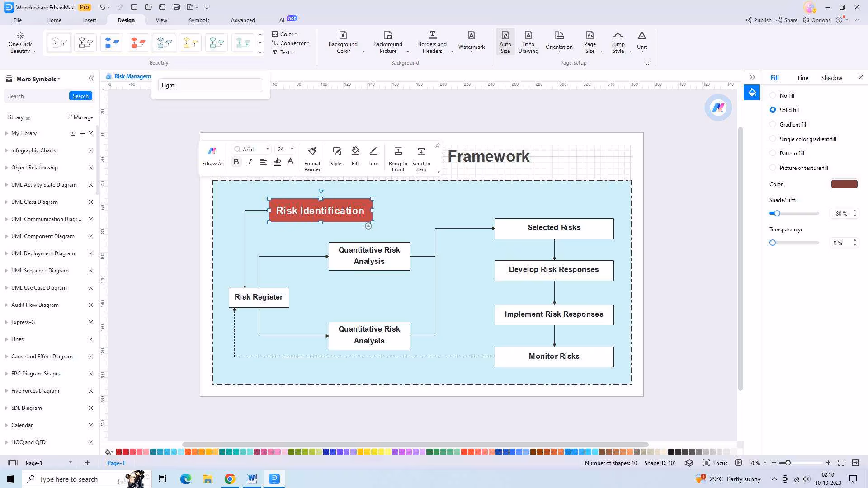Click the Format Painter icon
Viewport: 868px width, 488px height.
tap(312, 151)
